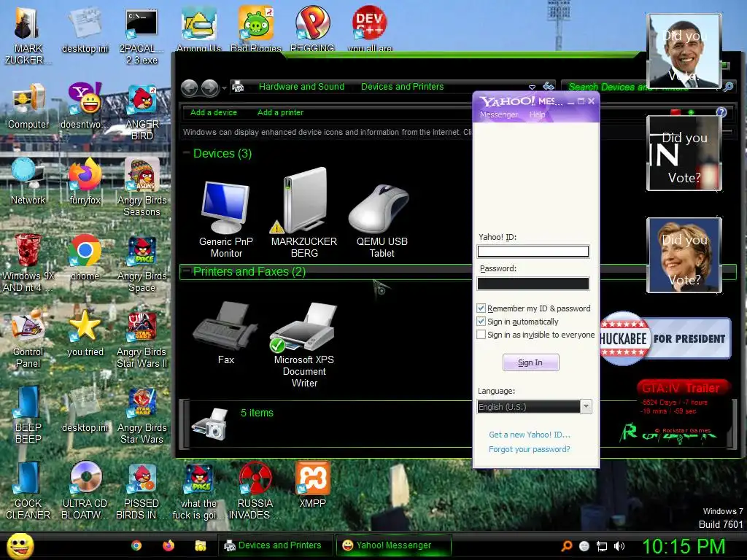Open the Recycle Bin named Windows 9X
747x560 pixels.
coord(28,262)
